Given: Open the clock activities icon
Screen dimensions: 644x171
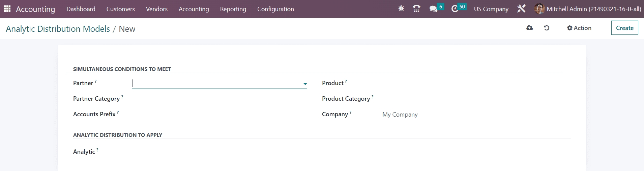Looking at the screenshot, I should pyautogui.click(x=455, y=9).
